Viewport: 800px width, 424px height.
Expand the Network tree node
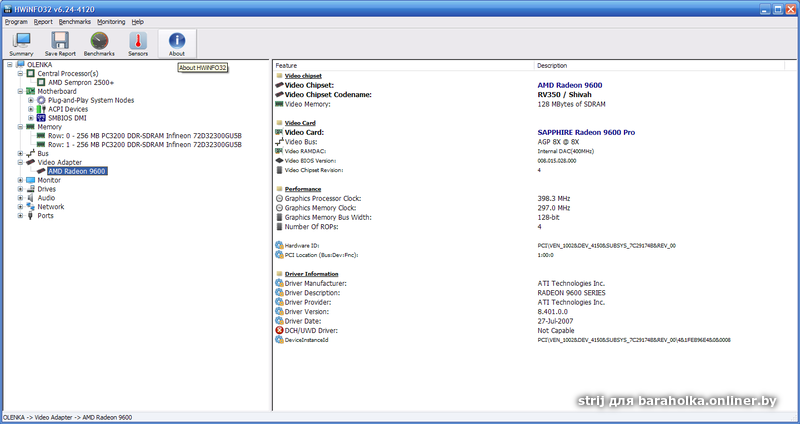(x=20, y=207)
